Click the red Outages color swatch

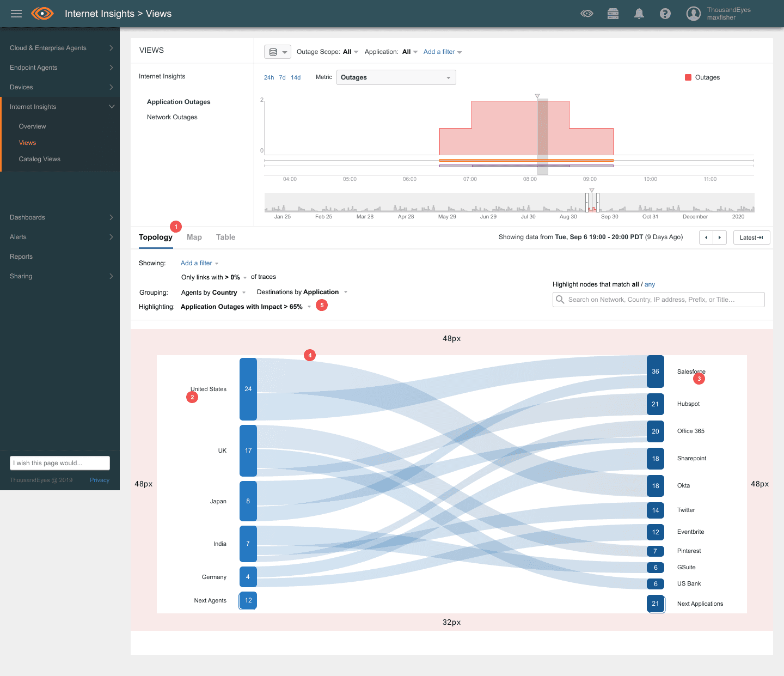pyautogui.click(x=688, y=77)
